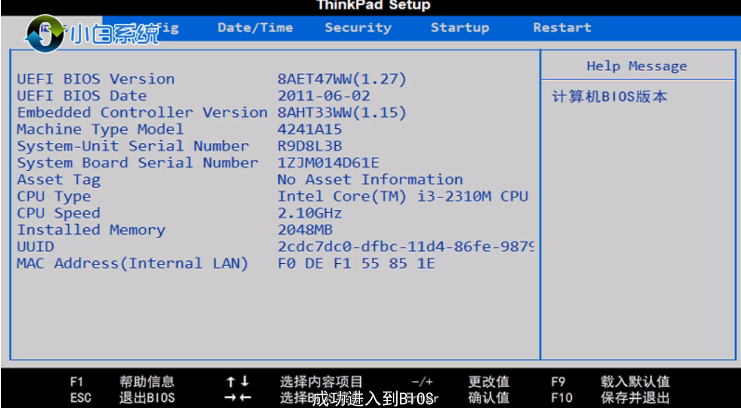The height and width of the screenshot is (408, 741).
Task: Select the CPU Speed label
Action: click(x=59, y=213)
